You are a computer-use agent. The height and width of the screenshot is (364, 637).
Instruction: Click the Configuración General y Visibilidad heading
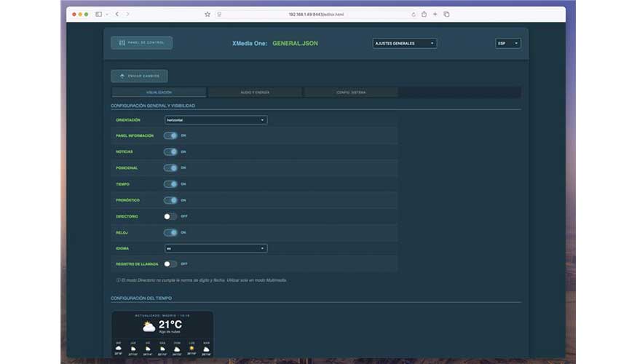click(x=153, y=106)
